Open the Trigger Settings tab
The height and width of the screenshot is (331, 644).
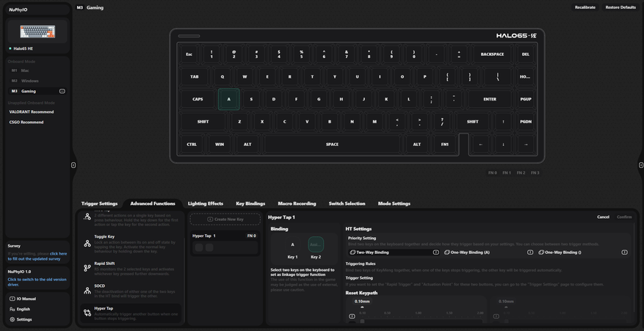click(x=99, y=204)
